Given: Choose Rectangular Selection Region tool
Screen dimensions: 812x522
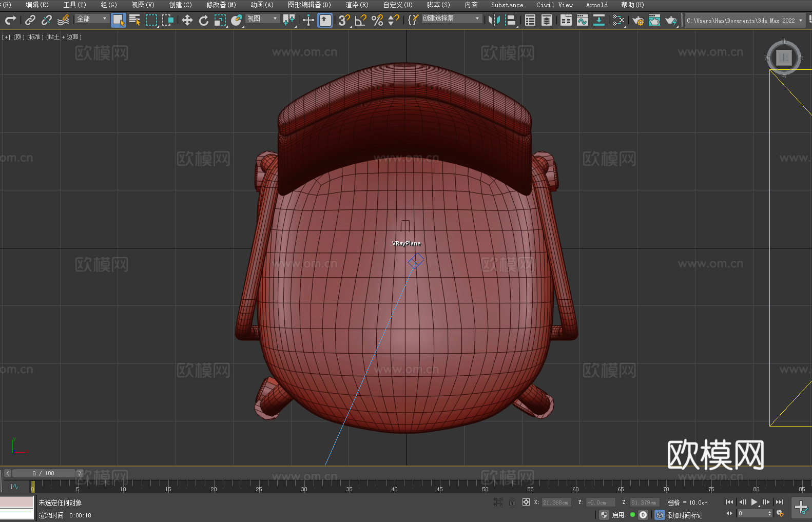Looking at the screenshot, I should coord(151,20).
